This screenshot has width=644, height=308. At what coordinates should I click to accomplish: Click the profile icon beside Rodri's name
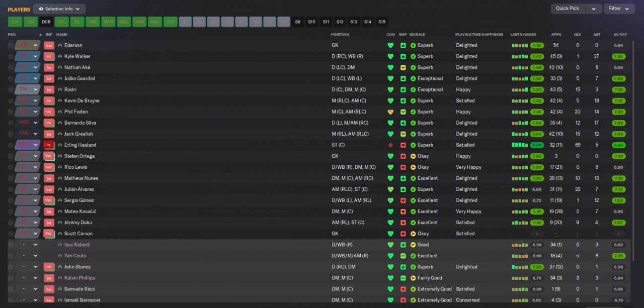60,89
